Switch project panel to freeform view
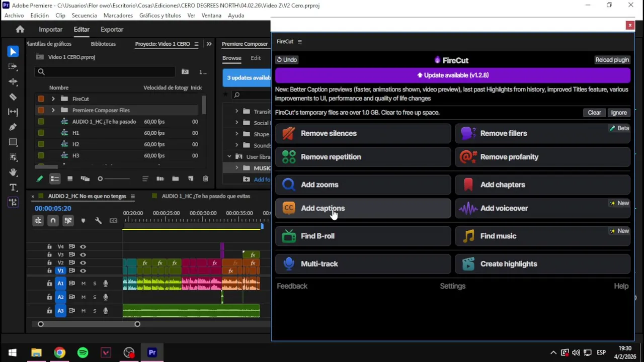Viewport: 644px width, 362px height. coord(85,178)
